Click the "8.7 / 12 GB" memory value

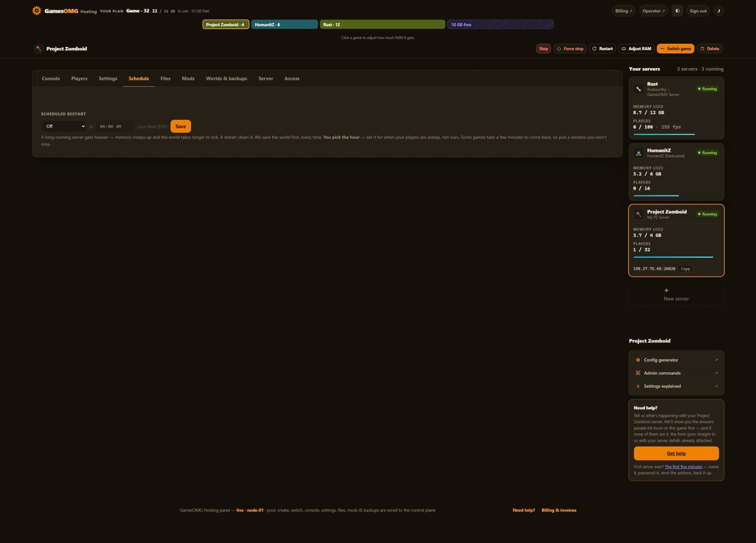648,113
